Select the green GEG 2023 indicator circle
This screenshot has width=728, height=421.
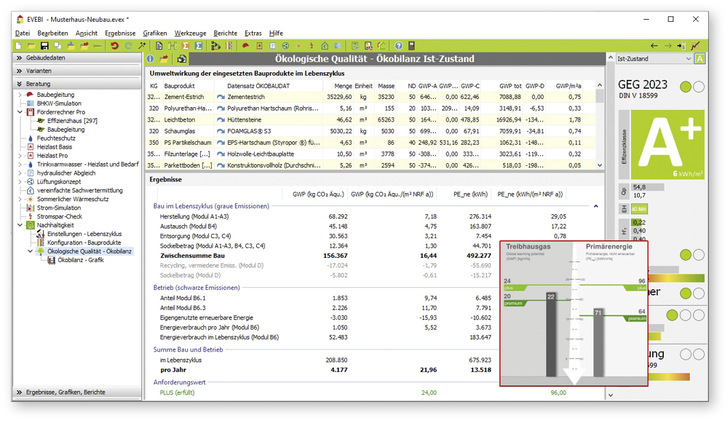tap(686, 87)
